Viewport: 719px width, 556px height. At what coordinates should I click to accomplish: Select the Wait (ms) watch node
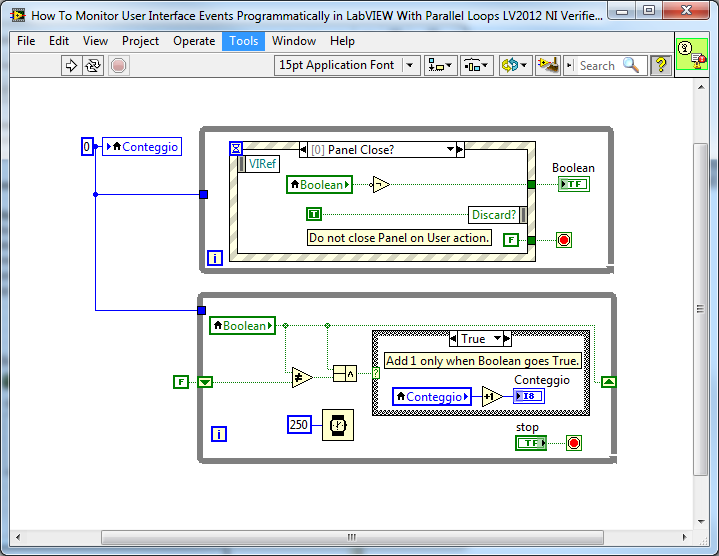[x=338, y=425]
